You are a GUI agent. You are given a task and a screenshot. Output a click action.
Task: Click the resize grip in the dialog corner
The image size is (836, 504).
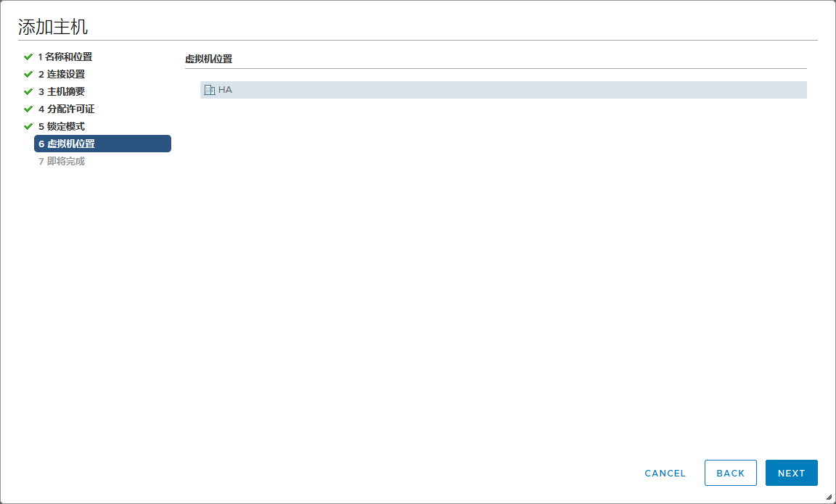click(x=829, y=497)
